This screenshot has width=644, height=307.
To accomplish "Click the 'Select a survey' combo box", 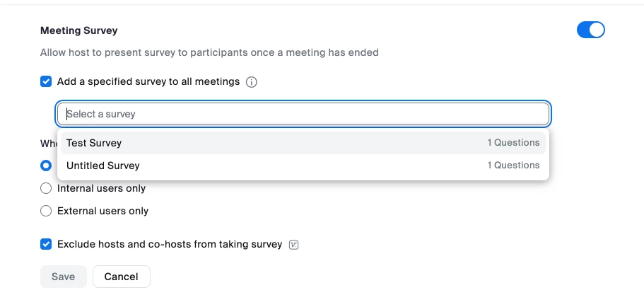I will (x=303, y=114).
